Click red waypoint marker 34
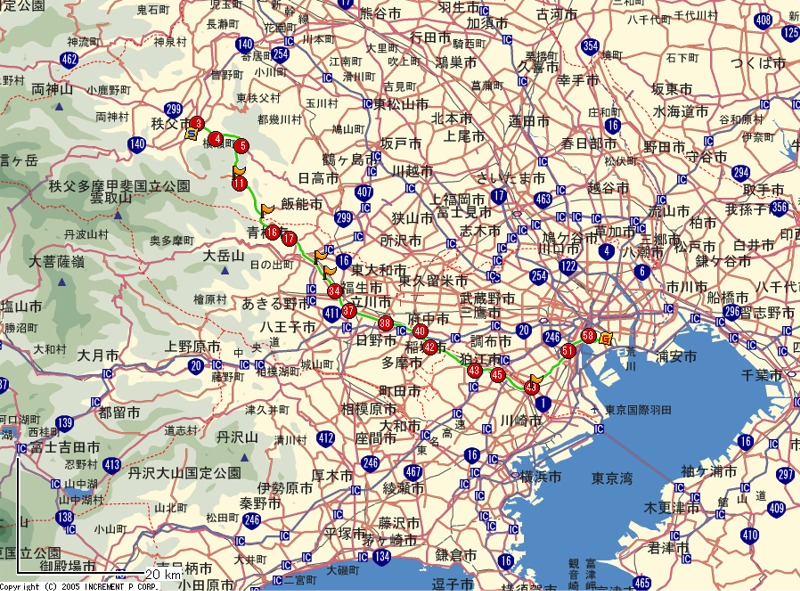Viewport: 800px width, 591px height. [x=335, y=291]
